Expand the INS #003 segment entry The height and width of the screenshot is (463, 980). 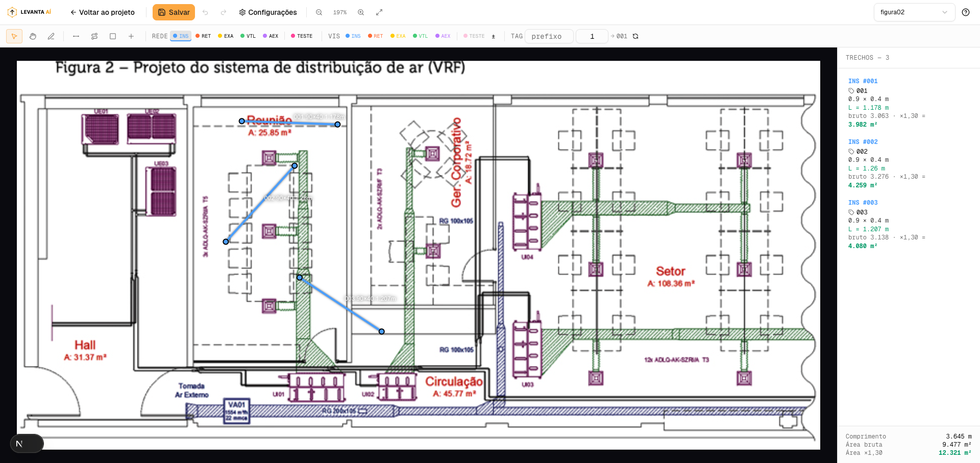863,203
